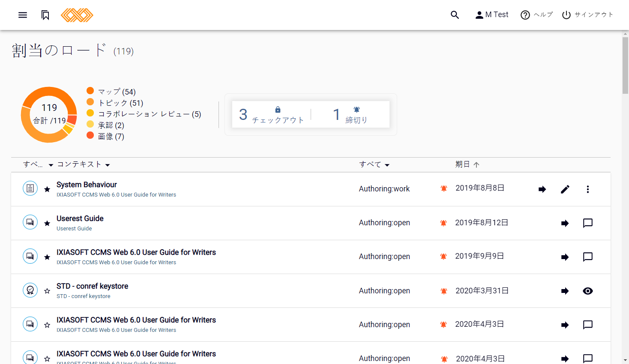
Task: Click forward arrow on System Behaviour row
Action: point(542,189)
